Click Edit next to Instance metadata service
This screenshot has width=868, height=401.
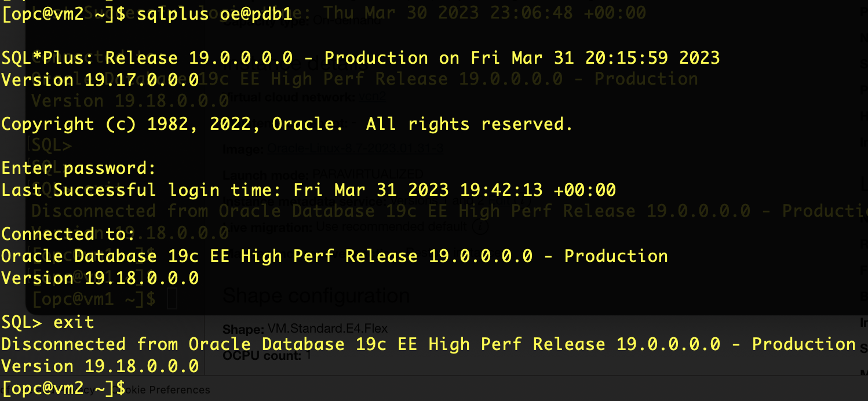click(499, 200)
